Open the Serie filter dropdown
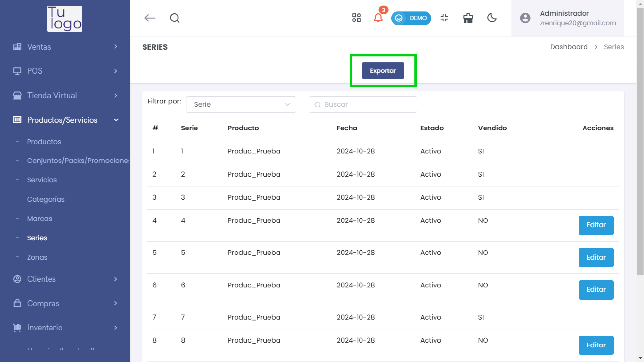 [241, 105]
